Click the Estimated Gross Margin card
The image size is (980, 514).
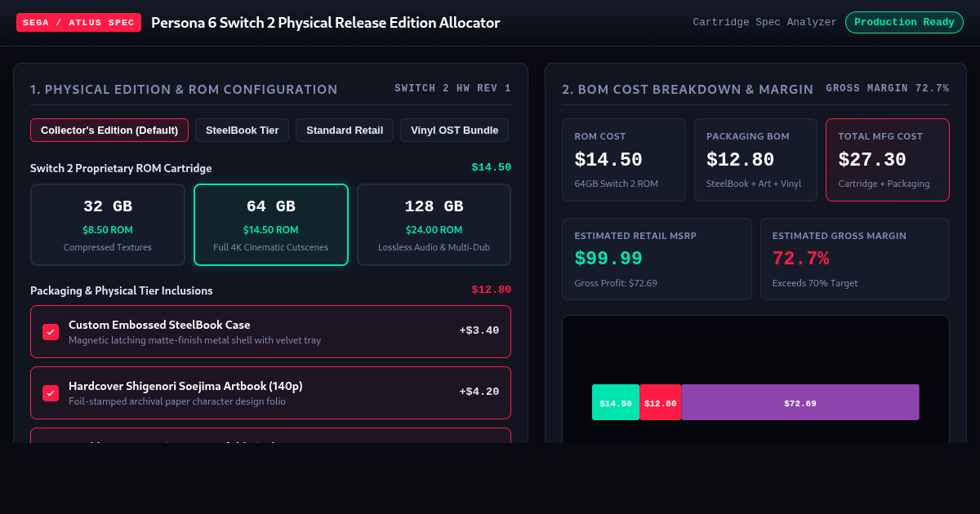tap(855, 259)
